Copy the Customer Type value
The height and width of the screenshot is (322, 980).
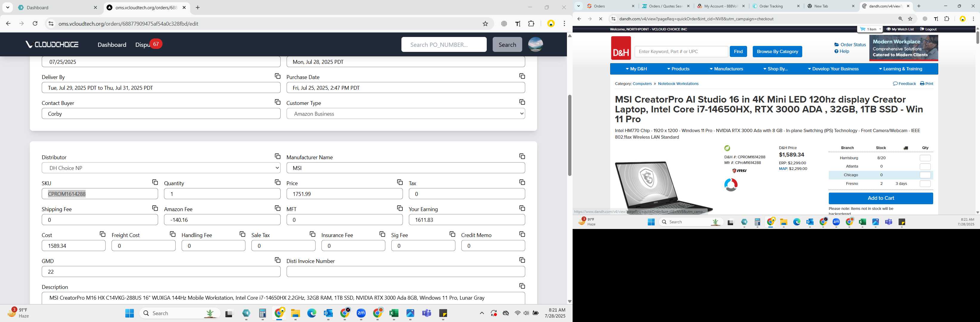(522, 102)
